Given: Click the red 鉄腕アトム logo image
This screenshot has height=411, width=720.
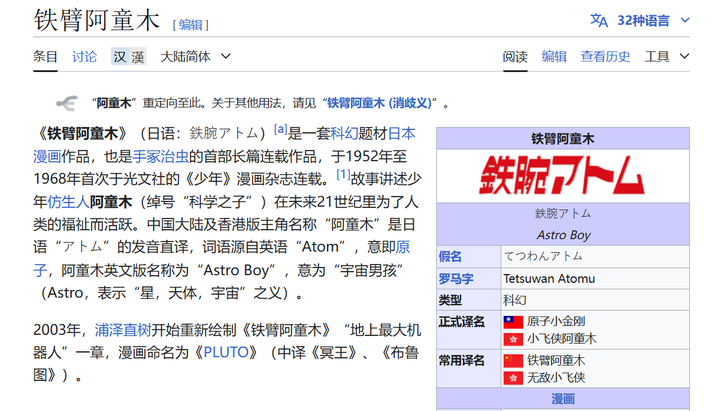Looking at the screenshot, I should 562,175.
